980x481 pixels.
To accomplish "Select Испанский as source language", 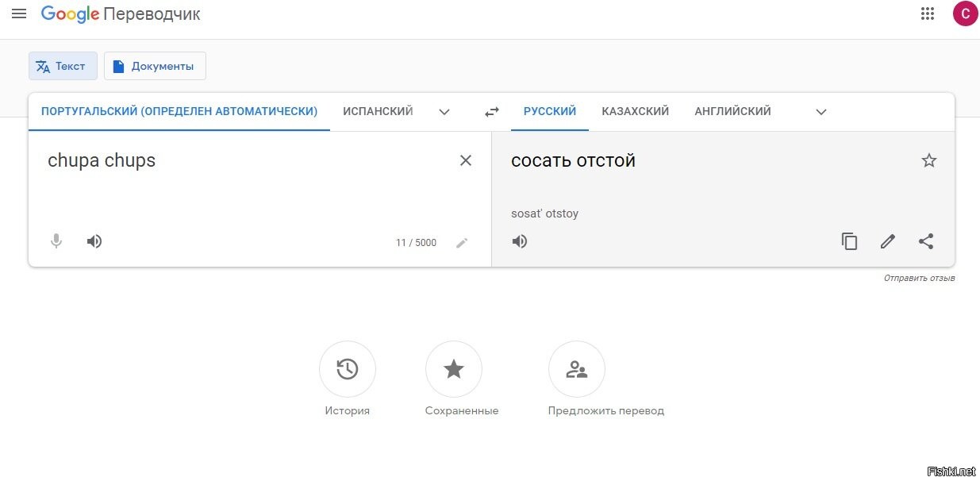I will [378, 112].
